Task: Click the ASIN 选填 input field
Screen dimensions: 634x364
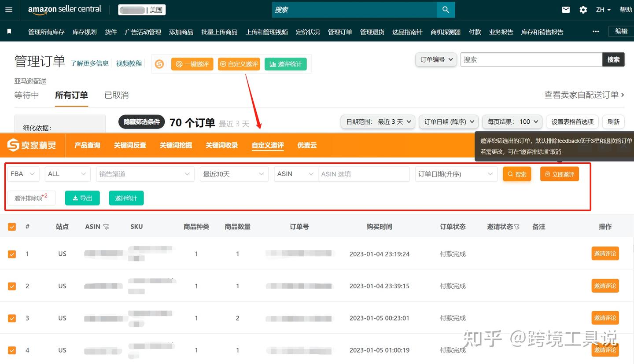Action: (x=364, y=174)
